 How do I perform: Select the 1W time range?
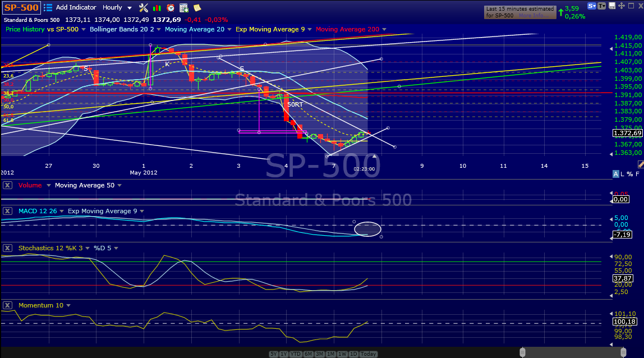[342, 354]
